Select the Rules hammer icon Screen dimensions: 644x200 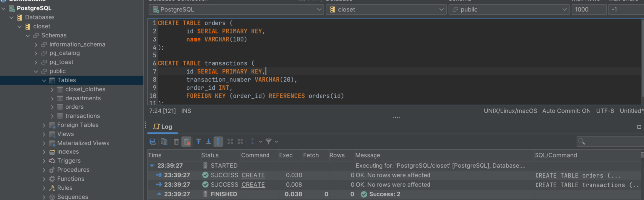pyautogui.click(x=52, y=188)
